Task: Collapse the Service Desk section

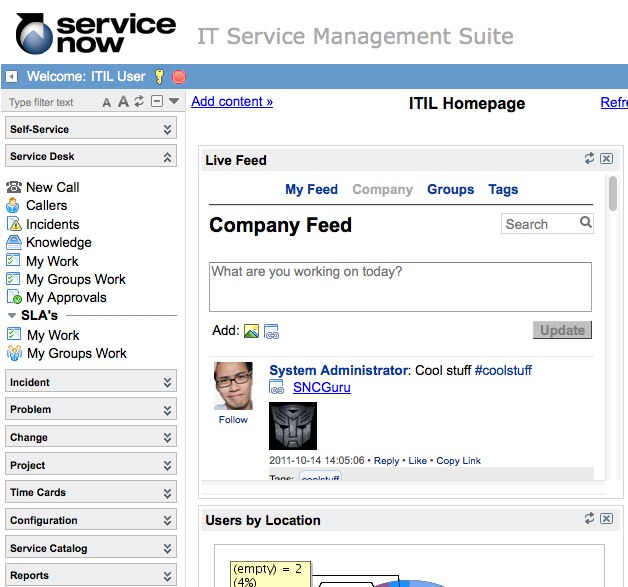Action: [x=168, y=157]
